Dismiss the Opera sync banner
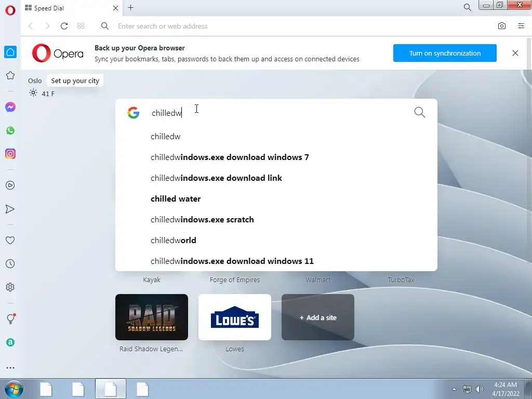The height and width of the screenshot is (399, 532). click(x=515, y=53)
